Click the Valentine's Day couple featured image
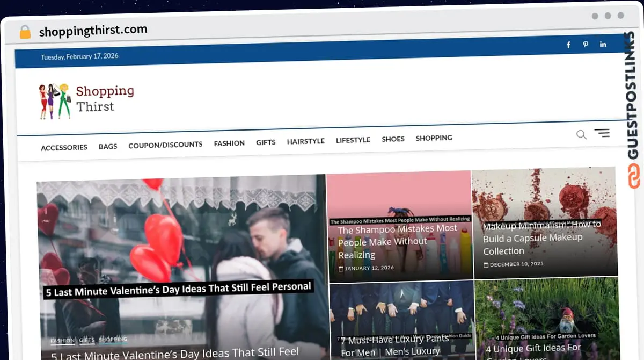644x360 pixels. tap(181, 242)
